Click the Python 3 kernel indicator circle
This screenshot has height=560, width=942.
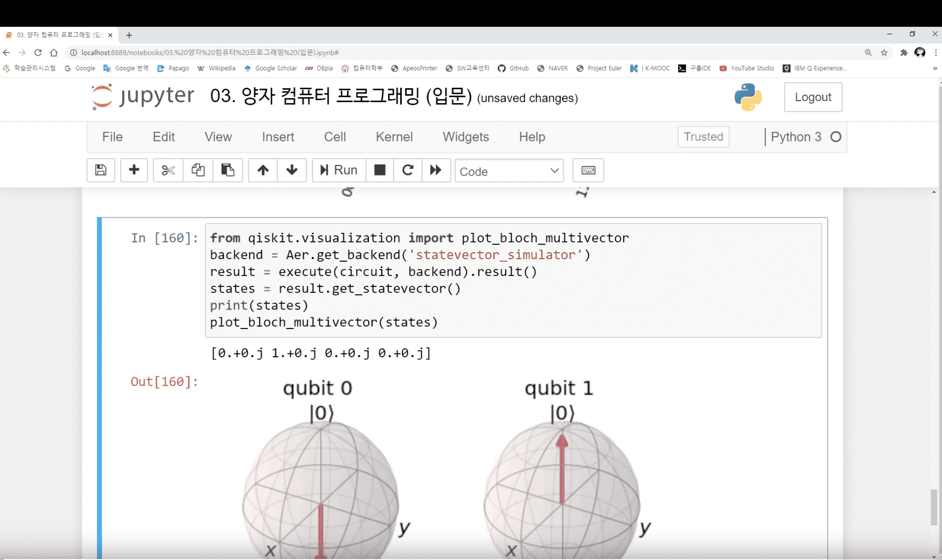tap(836, 137)
